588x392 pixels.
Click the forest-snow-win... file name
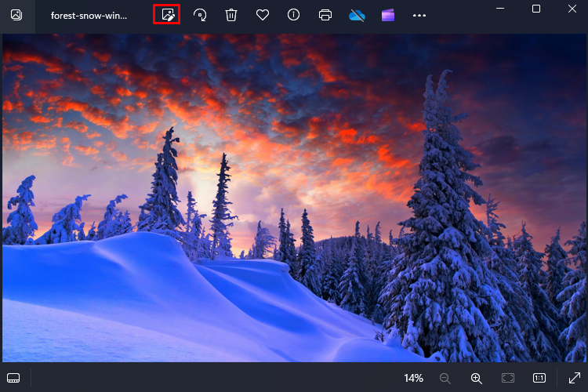(89, 16)
